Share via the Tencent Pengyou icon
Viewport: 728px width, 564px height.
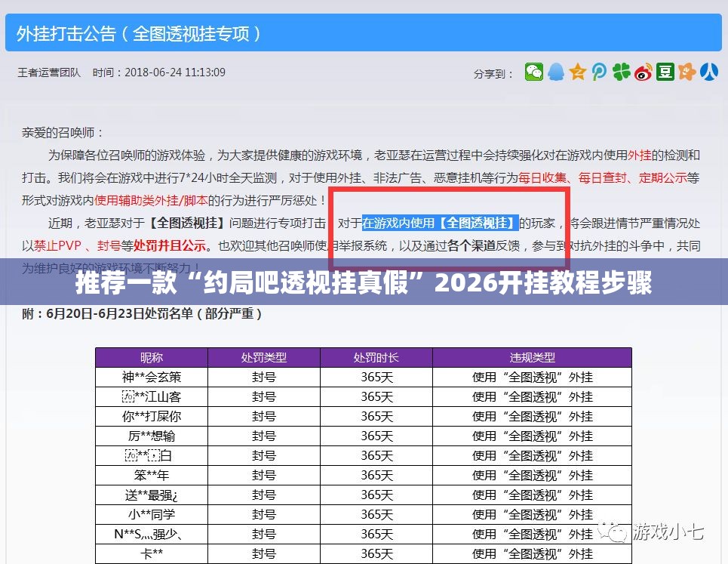pos(600,72)
